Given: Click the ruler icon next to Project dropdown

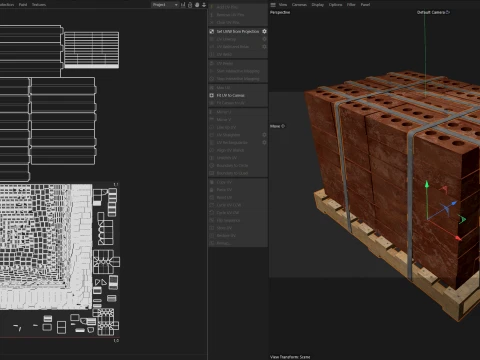Looking at the screenshot, I should (x=183, y=5).
